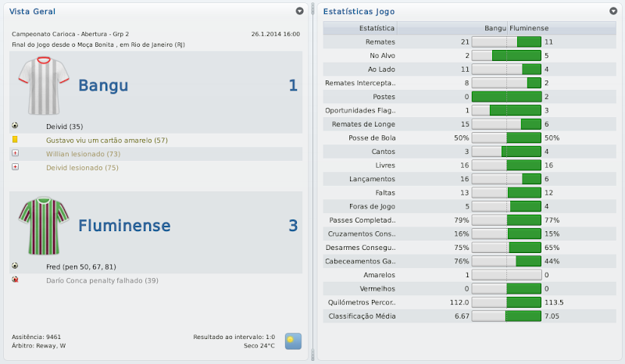Click the goal ball icon next to Fred
The width and height of the screenshot is (625, 364).
pos(15,266)
